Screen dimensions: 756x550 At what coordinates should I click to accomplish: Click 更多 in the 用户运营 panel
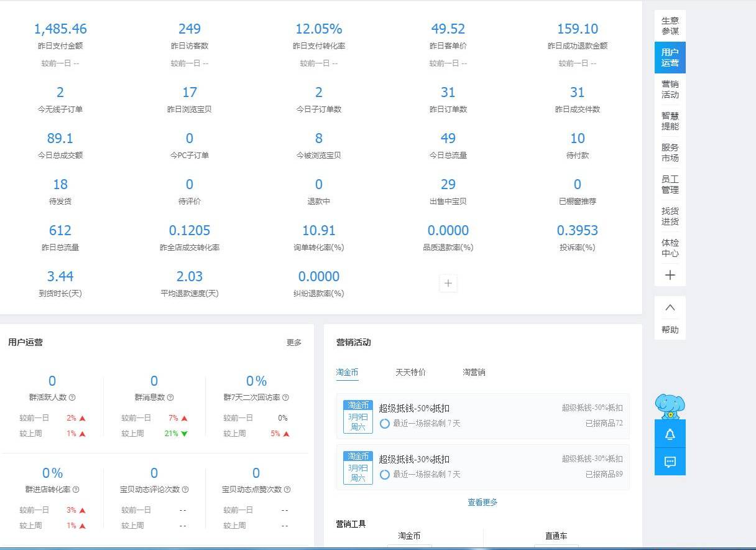(x=294, y=343)
